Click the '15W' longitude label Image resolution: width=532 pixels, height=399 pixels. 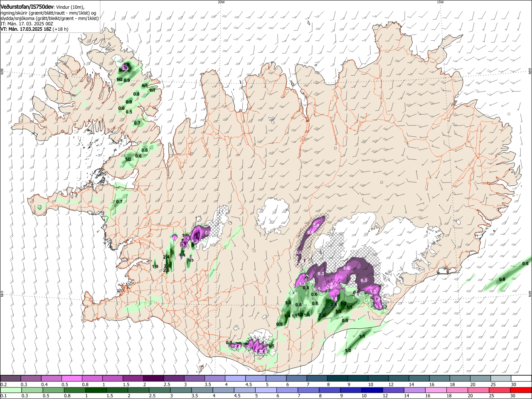click(x=440, y=2)
